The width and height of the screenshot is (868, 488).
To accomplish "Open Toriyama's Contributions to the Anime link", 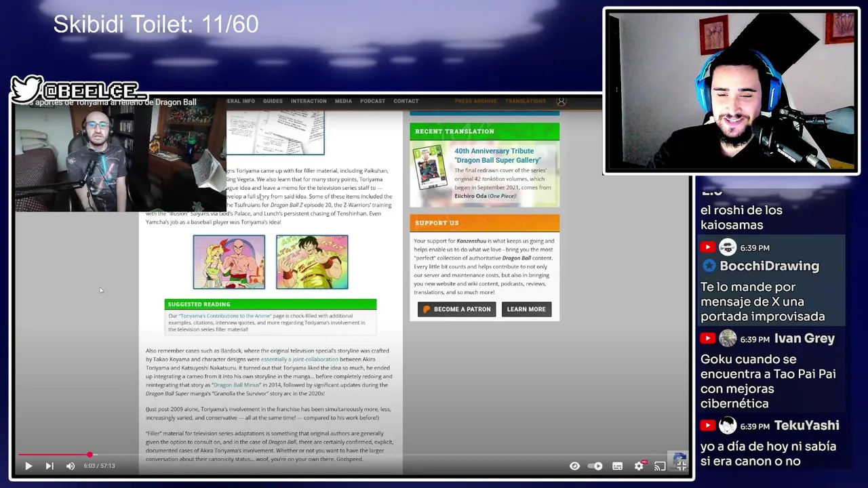I will click(x=226, y=316).
